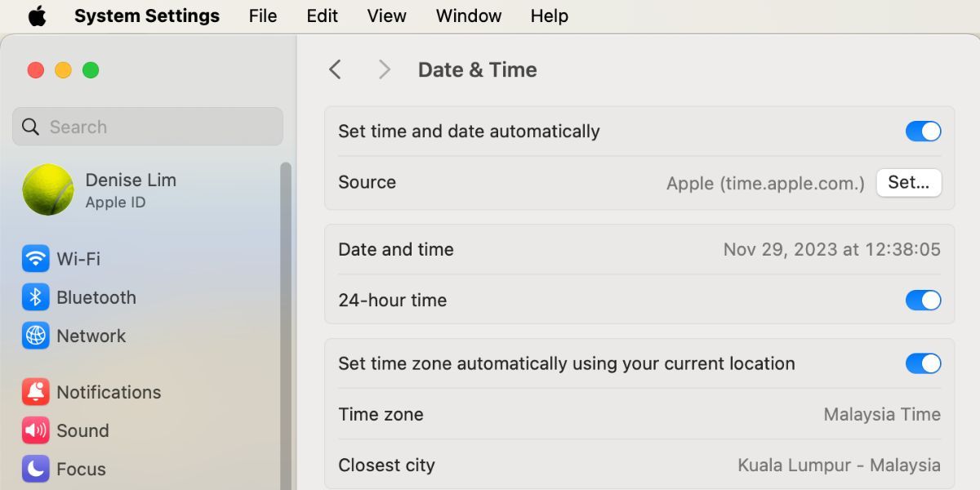The height and width of the screenshot is (490, 980).
Task: Open the Window menu
Action: click(x=468, y=16)
